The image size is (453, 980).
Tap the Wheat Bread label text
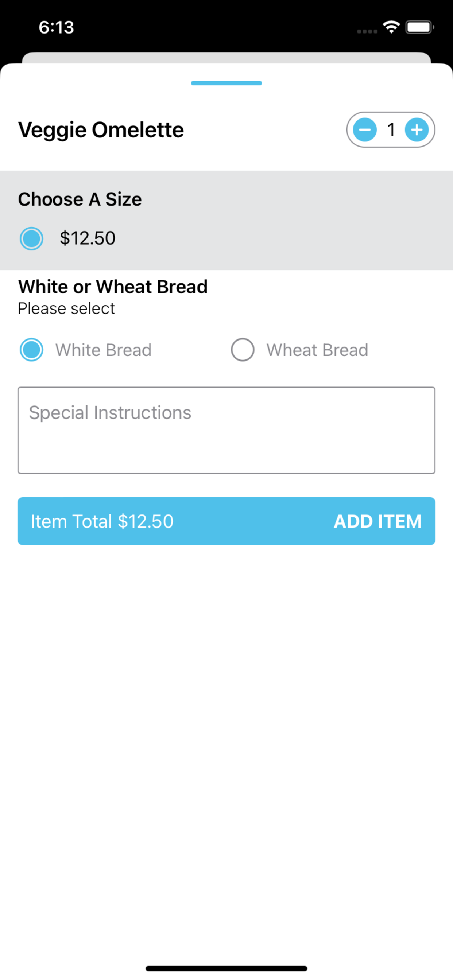(317, 350)
